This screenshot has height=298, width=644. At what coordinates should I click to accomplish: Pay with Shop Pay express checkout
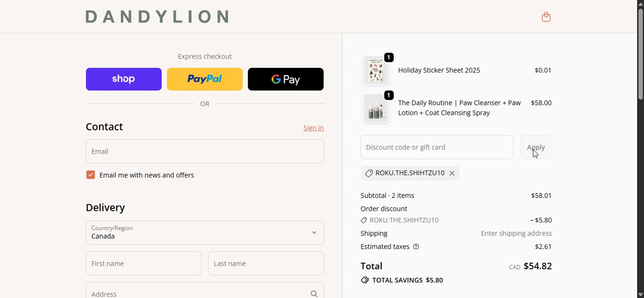pos(124,79)
